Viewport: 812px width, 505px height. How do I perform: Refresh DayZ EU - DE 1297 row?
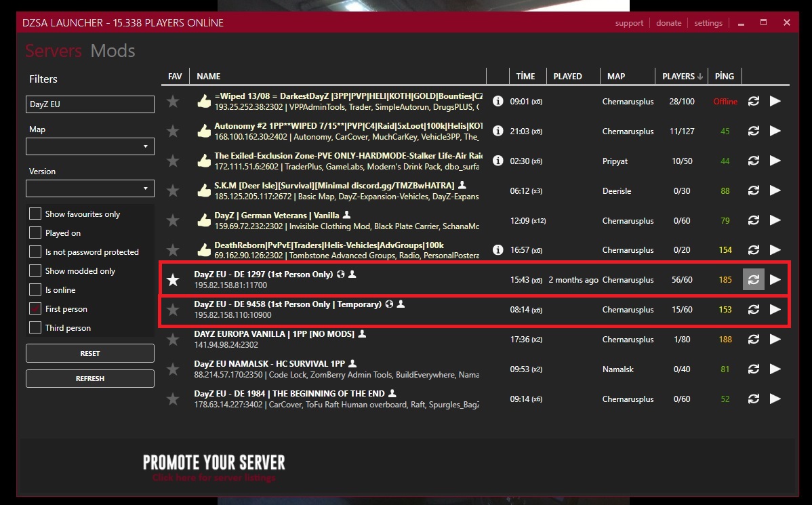[x=754, y=280]
